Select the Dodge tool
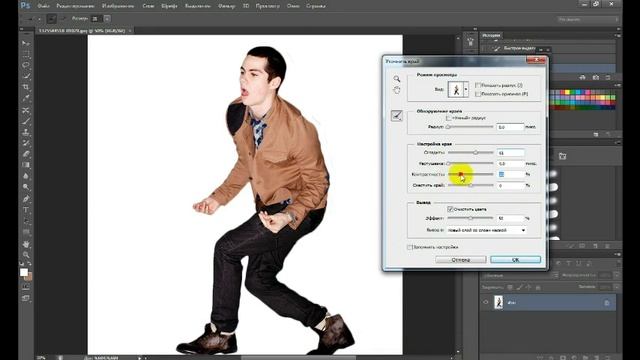 [26, 187]
